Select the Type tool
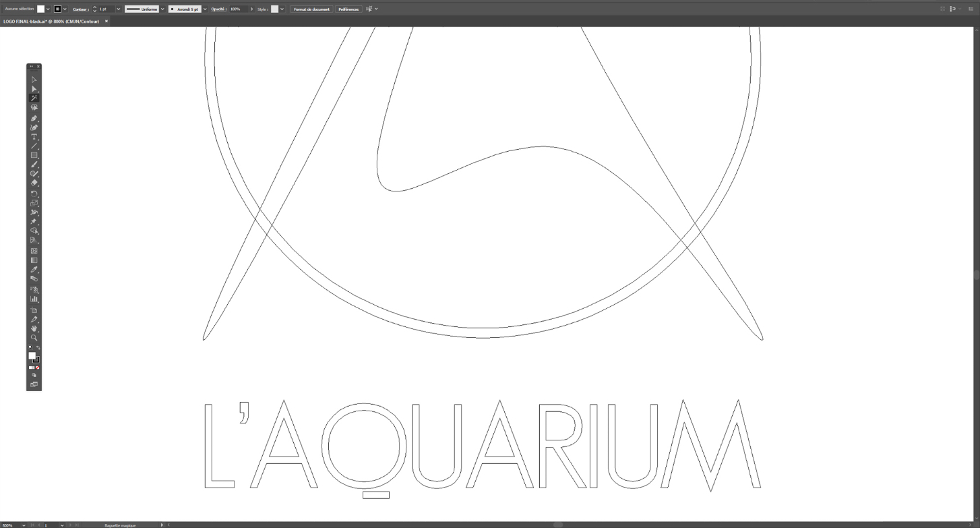The width and height of the screenshot is (980, 528). pos(34,137)
